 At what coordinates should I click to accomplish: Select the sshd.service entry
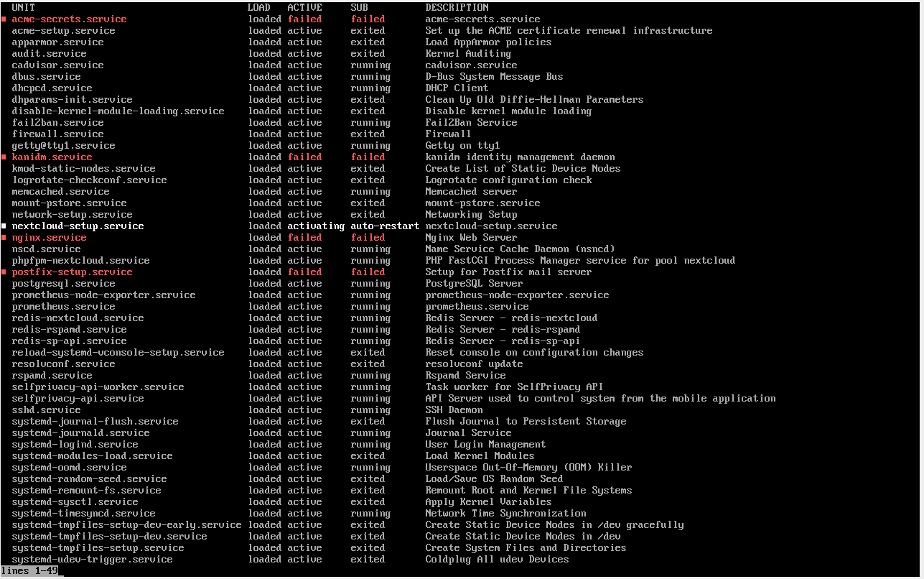tap(46, 409)
